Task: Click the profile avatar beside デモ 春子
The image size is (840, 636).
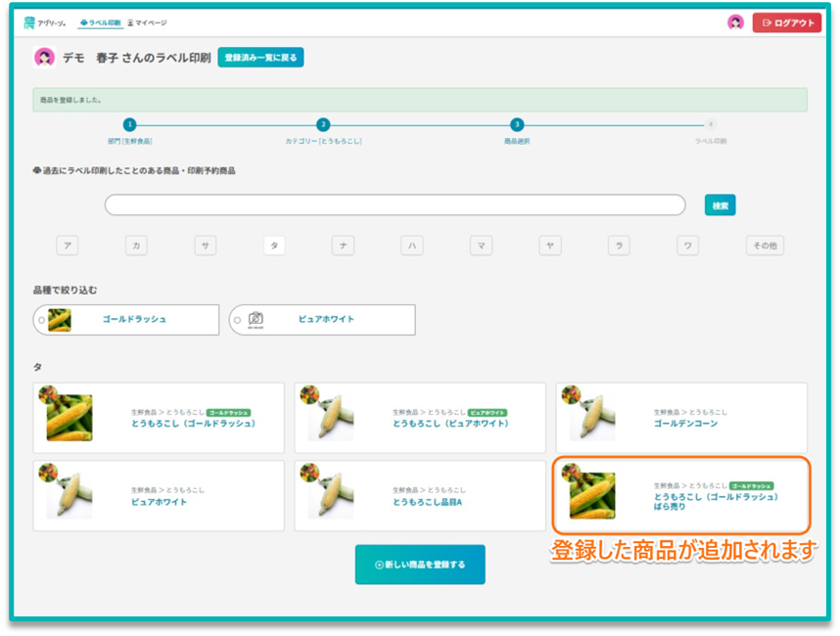Action: 44,58
